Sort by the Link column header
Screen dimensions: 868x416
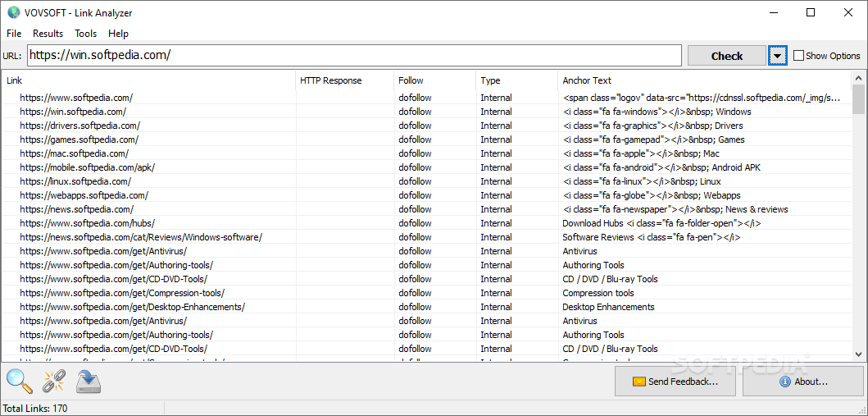[148, 80]
